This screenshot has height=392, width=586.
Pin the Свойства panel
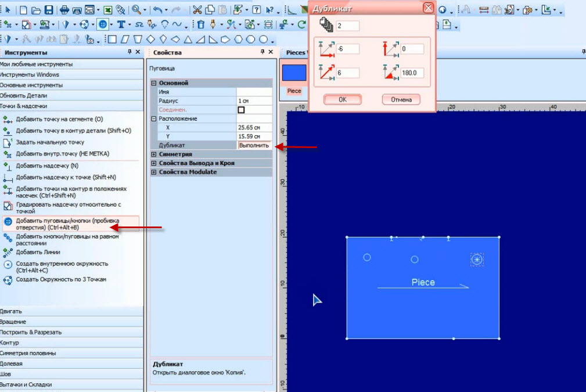click(x=263, y=52)
